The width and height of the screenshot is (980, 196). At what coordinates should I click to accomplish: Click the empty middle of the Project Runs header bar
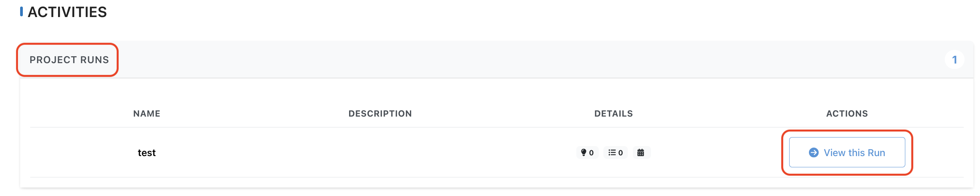tap(503, 60)
